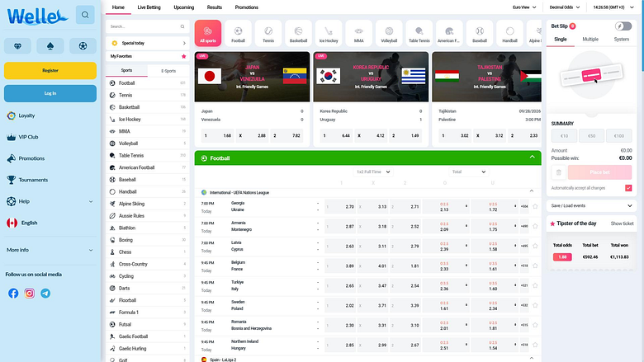
Task: Expand More Info in sidebar
Action: [x=50, y=250]
